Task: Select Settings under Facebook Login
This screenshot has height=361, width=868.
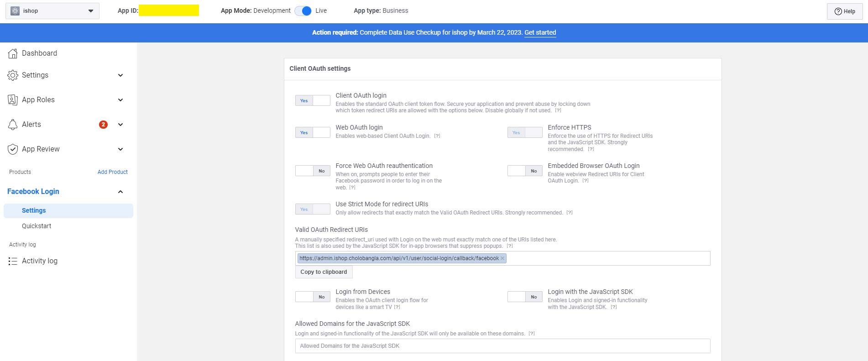Action: [34, 210]
